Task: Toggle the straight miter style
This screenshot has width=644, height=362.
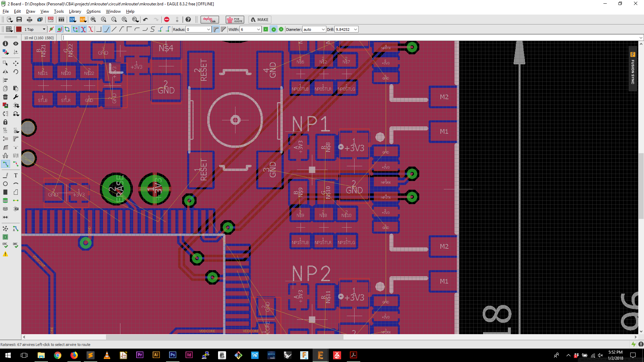Action: pos(224,29)
